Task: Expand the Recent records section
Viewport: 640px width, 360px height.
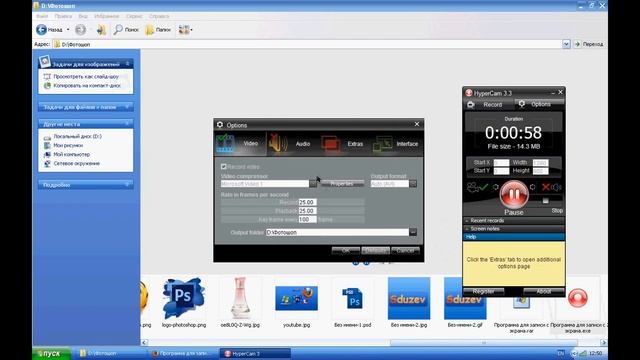Action: click(514, 220)
